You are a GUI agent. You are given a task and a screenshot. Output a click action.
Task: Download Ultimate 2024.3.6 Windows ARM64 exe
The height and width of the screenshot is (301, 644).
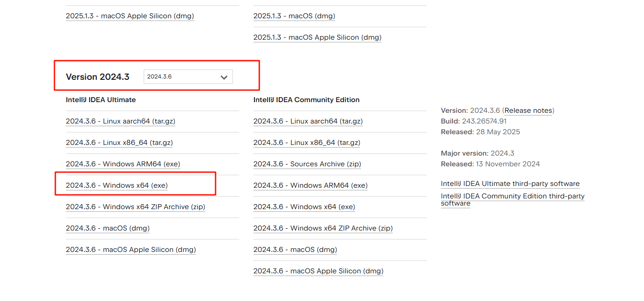(123, 164)
